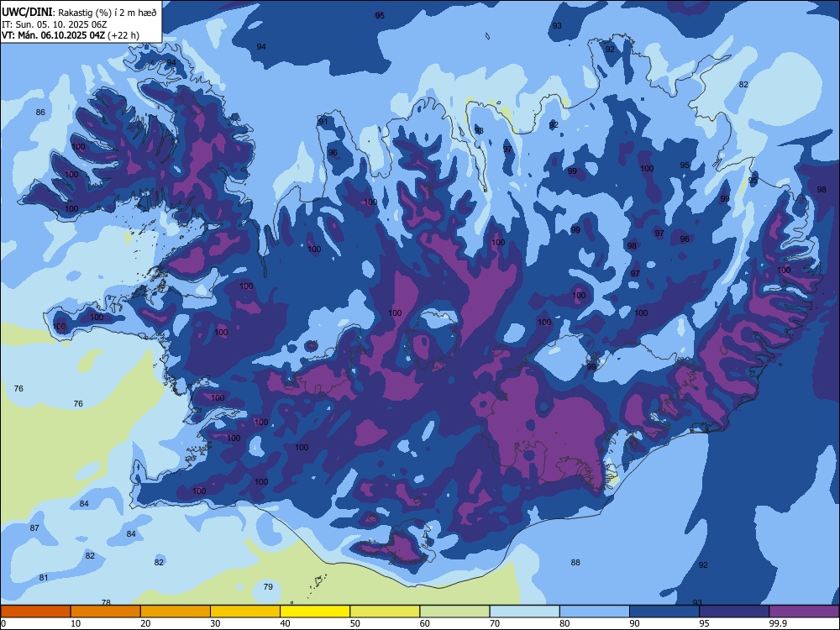Pick the 60–70 light green legend swatch

[454, 612]
